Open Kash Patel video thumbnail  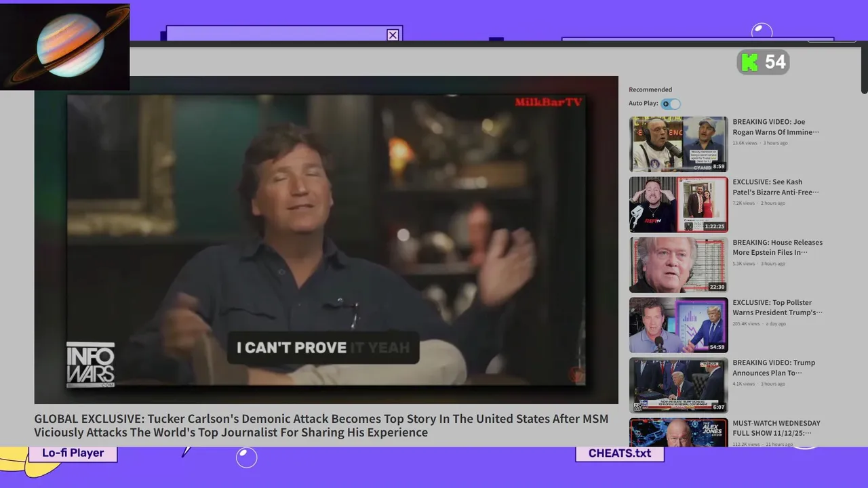(678, 205)
